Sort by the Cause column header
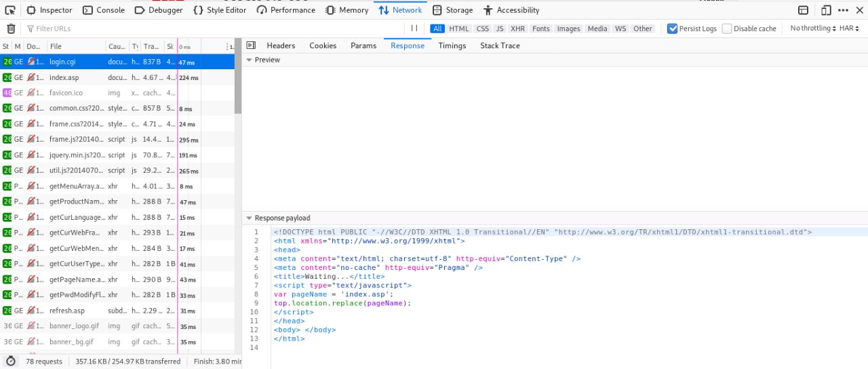The width and height of the screenshot is (868, 369). point(117,46)
